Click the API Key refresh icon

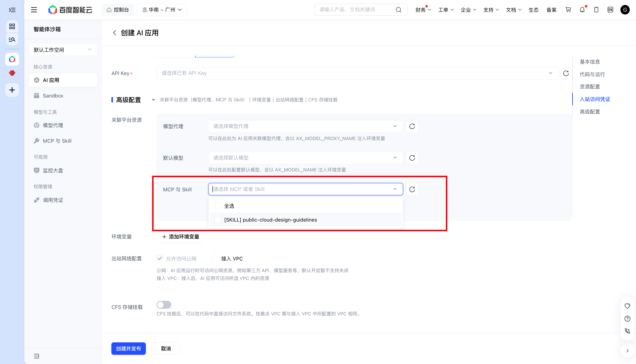(x=566, y=73)
